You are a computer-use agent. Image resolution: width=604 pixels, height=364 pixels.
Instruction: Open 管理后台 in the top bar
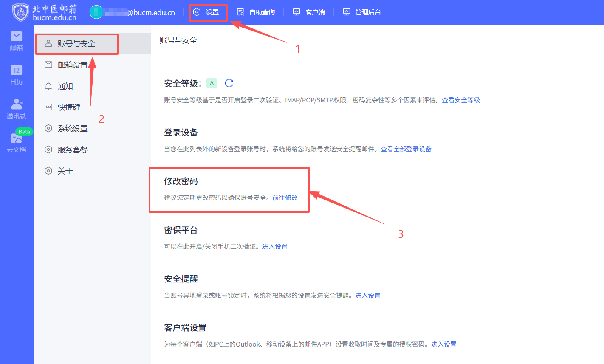tap(362, 12)
